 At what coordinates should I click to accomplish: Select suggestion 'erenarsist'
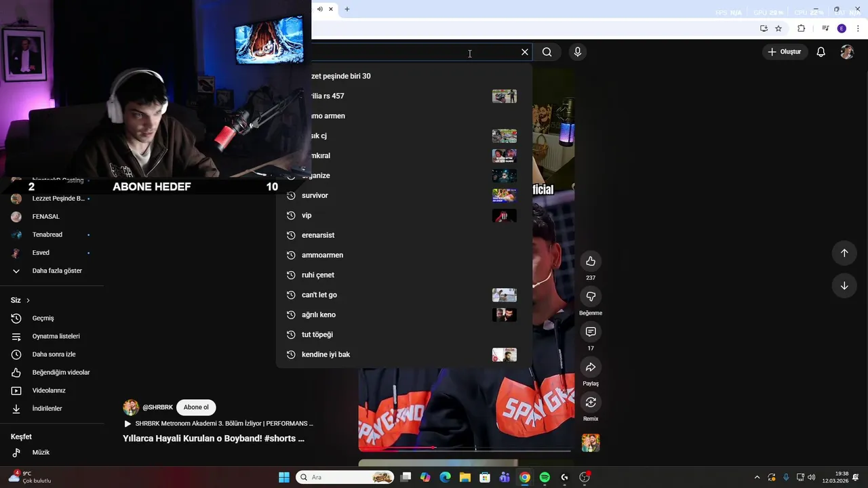coord(403,235)
